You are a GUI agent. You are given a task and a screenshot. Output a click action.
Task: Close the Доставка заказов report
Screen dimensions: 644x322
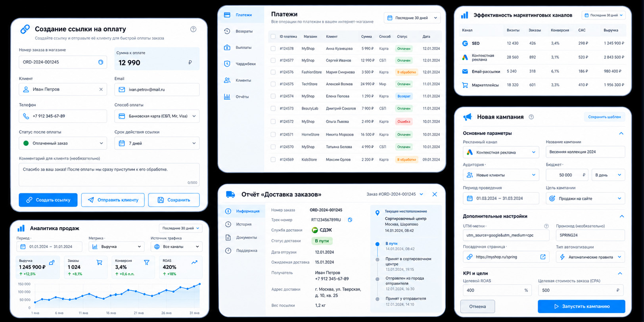click(x=435, y=194)
